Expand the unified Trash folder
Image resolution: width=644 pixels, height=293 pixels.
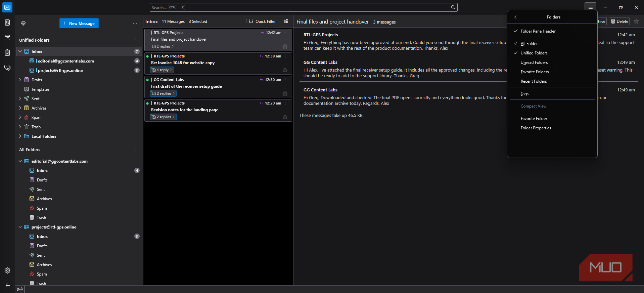tap(20, 127)
